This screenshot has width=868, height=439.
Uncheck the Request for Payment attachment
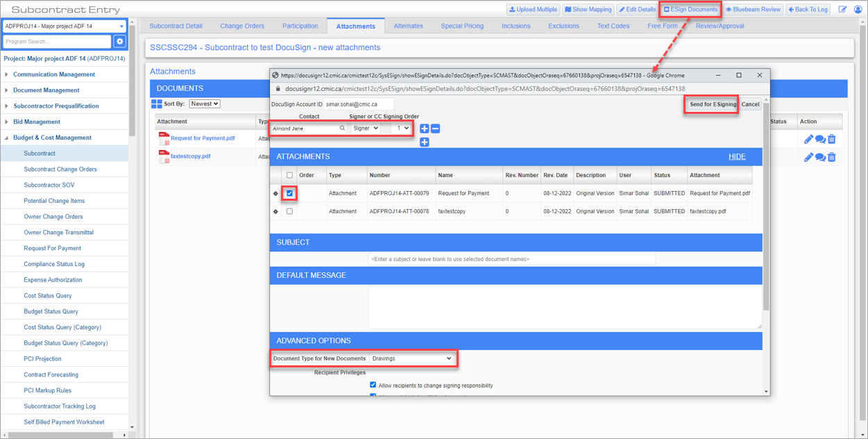point(289,193)
